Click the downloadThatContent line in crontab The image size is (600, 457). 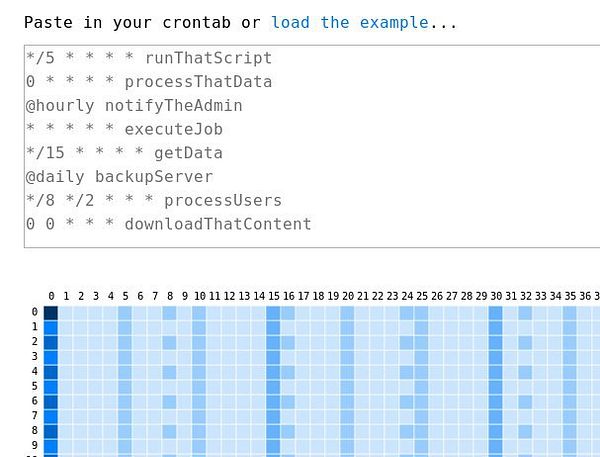point(169,224)
